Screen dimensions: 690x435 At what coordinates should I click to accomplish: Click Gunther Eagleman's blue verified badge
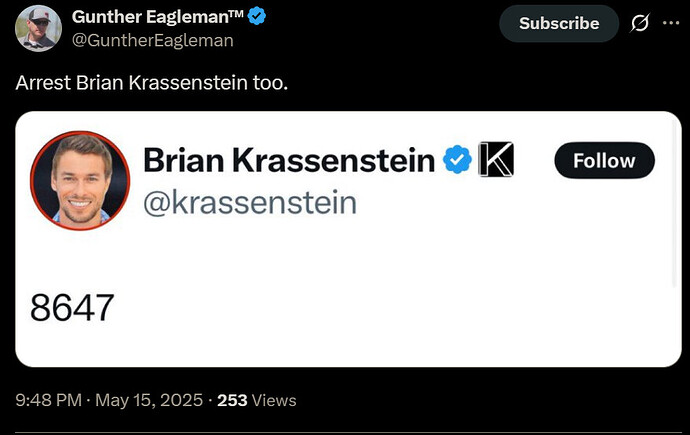point(257,16)
